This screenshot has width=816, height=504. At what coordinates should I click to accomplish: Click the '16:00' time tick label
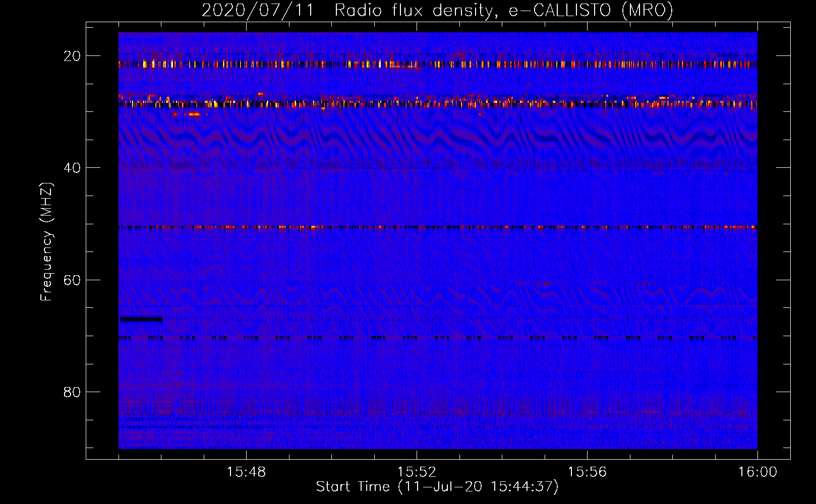tap(757, 472)
